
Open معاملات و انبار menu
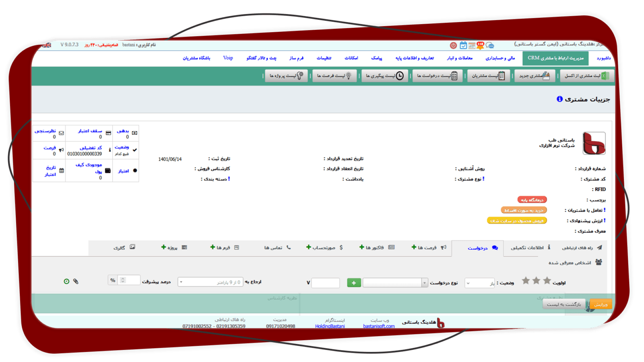point(459,58)
